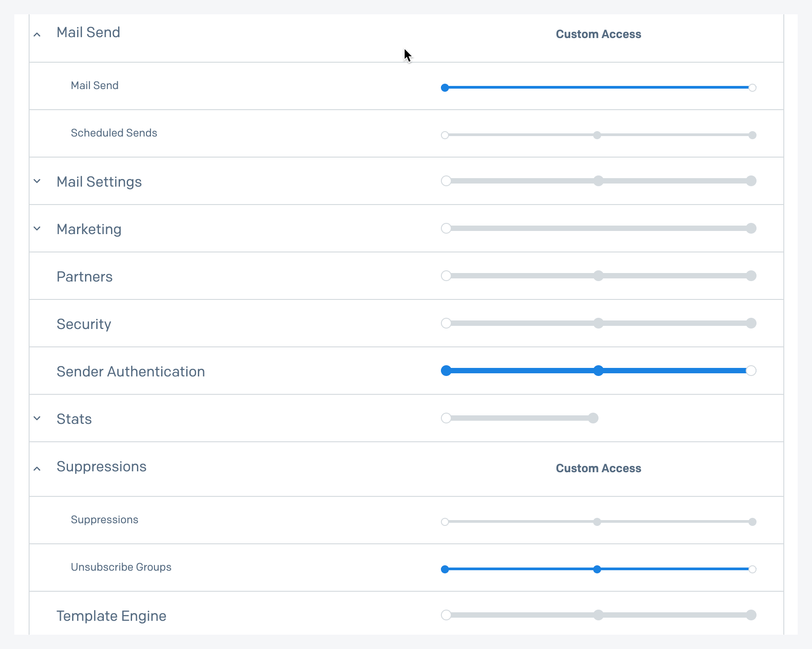Set Scheduled Sends slider to middle Read stop
812x649 pixels.
click(x=597, y=135)
